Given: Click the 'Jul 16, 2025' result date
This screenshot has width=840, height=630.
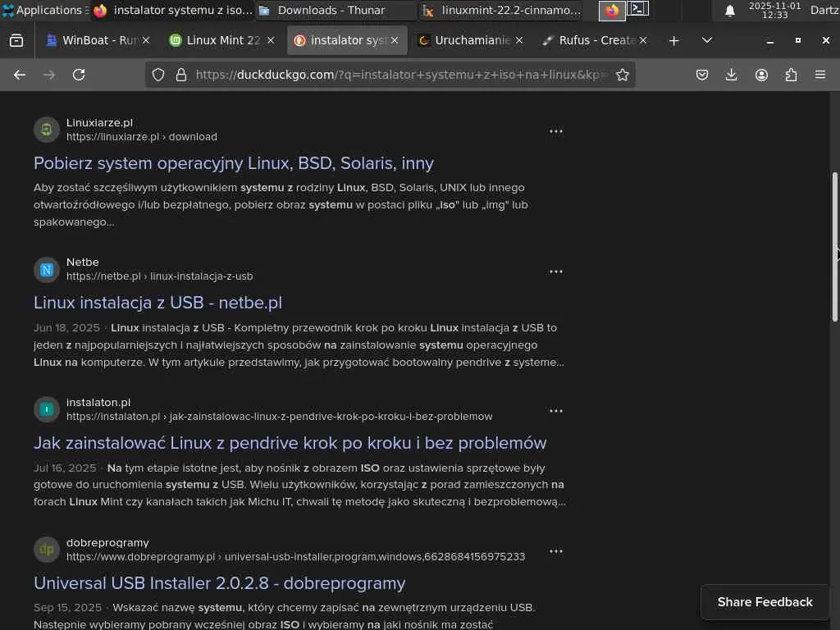Looking at the screenshot, I should pyautogui.click(x=65, y=468).
